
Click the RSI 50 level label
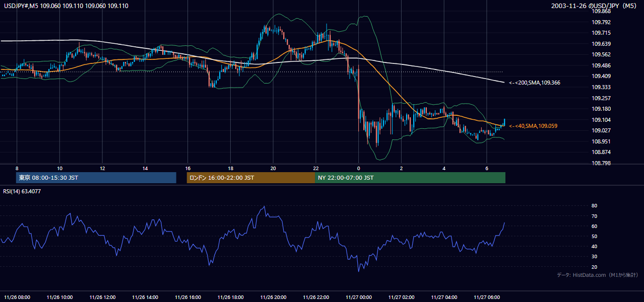[x=594, y=236]
